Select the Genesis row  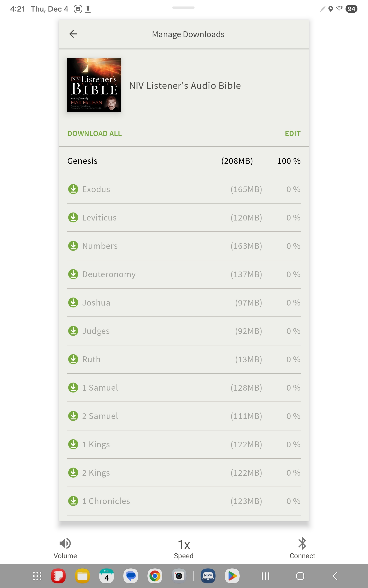[184, 161]
